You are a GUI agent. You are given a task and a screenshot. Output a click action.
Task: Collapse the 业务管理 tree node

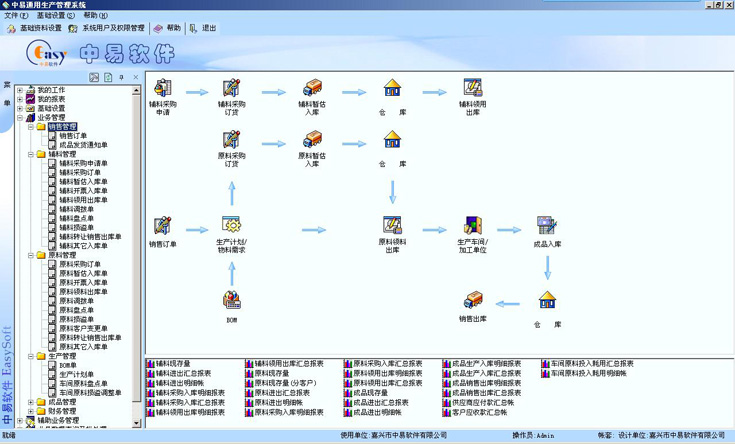[20, 118]
